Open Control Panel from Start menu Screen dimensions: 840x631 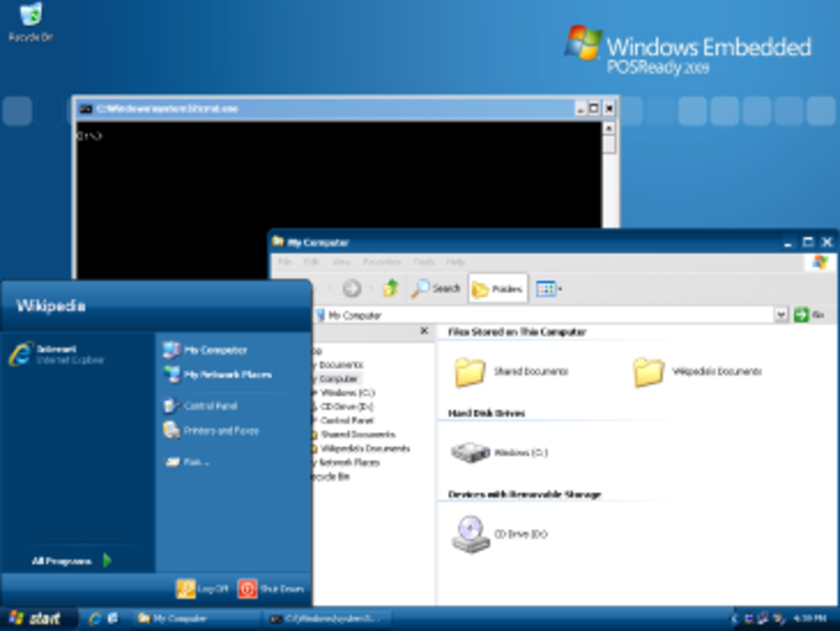[200, 406]
